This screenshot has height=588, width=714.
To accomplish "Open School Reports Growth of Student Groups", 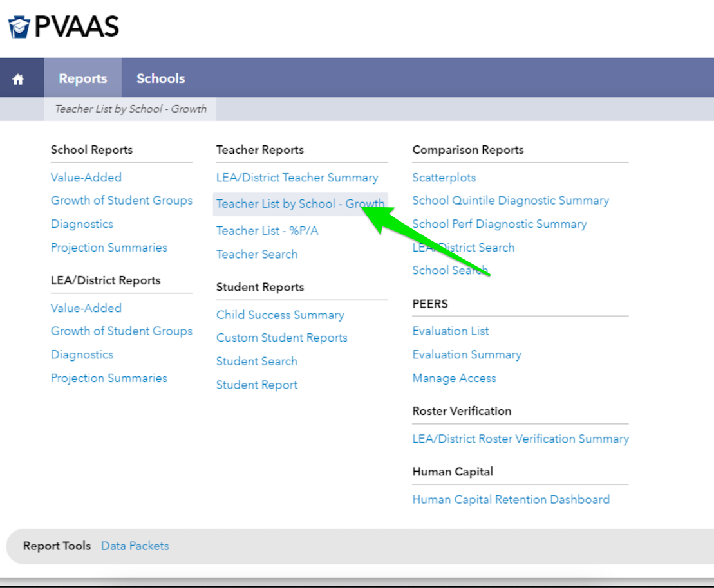I will (122, 200).
